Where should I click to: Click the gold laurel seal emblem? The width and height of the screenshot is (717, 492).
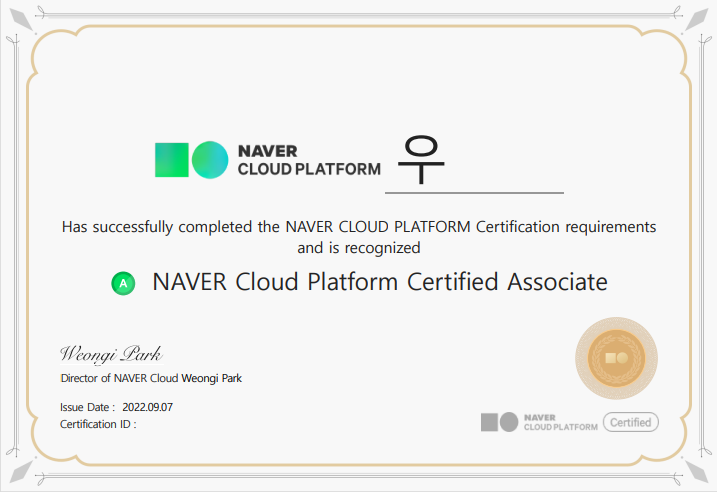pos(616,358)
